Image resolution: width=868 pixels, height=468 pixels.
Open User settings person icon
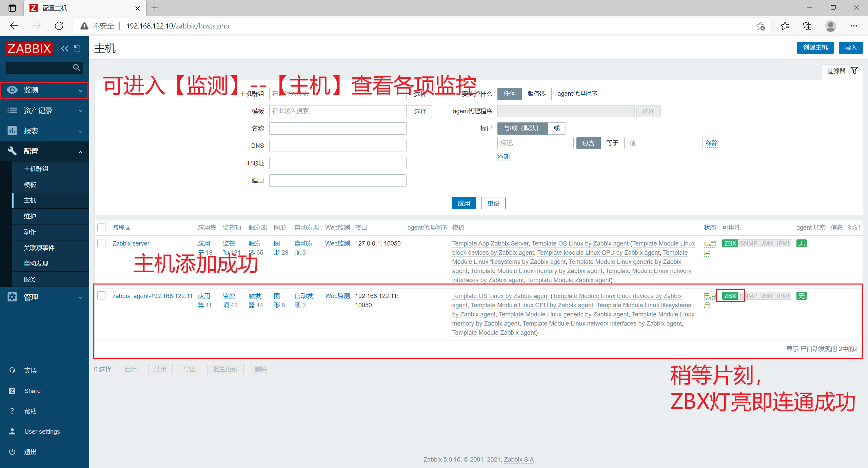(x=12, y=431)
